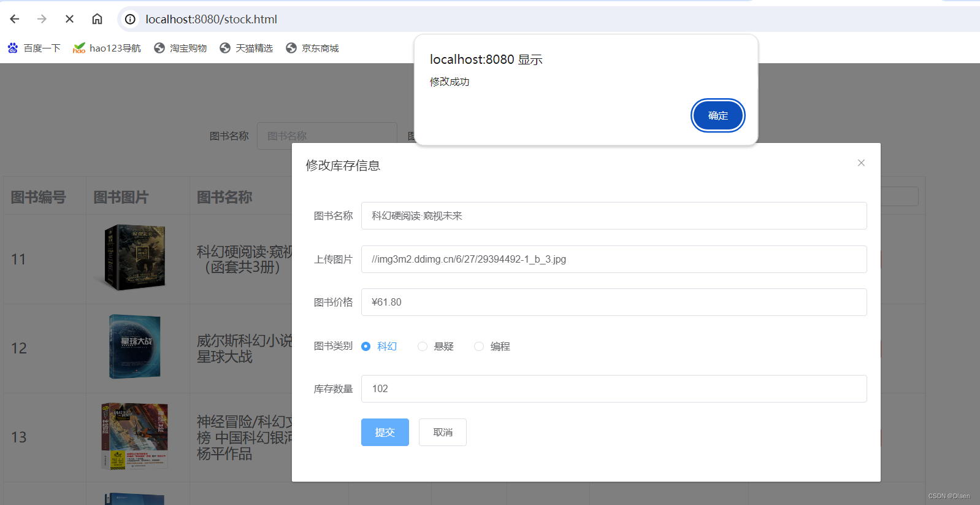Click the browser forward arrow
Image resolution: width=980 pixels, height=505 pixels.
click(x=42, y=19)
